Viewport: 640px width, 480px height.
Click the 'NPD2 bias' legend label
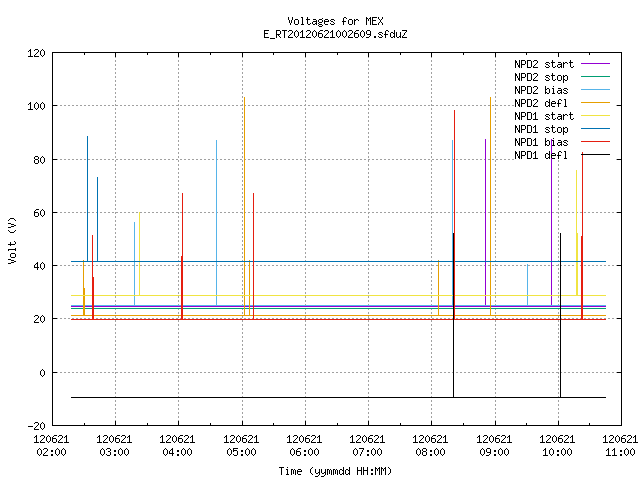tap(541, 90)
